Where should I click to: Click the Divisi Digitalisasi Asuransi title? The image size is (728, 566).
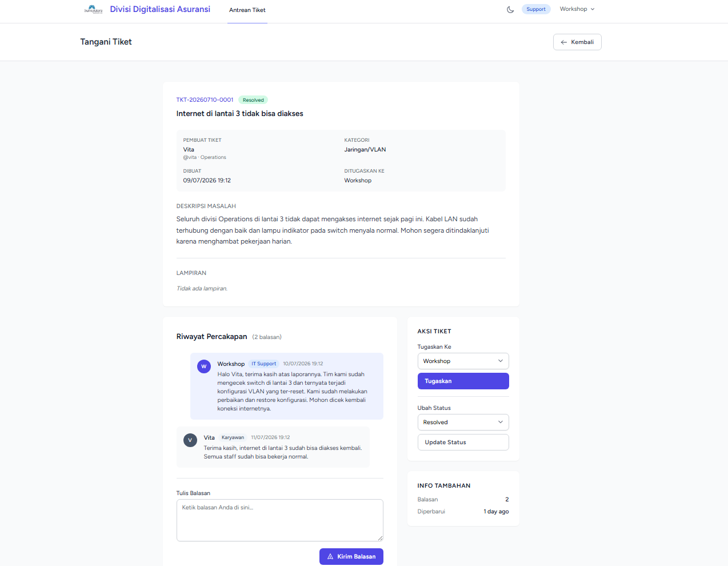point(160,9)
